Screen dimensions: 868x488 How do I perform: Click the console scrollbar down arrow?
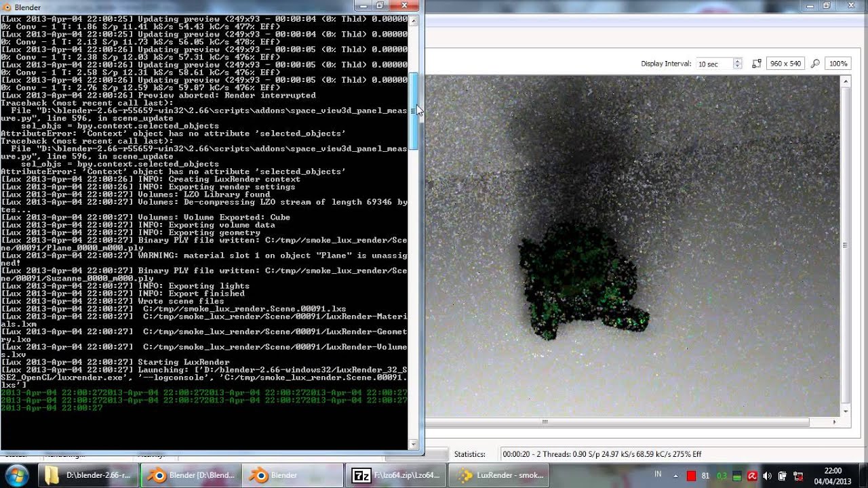point(414,445)
